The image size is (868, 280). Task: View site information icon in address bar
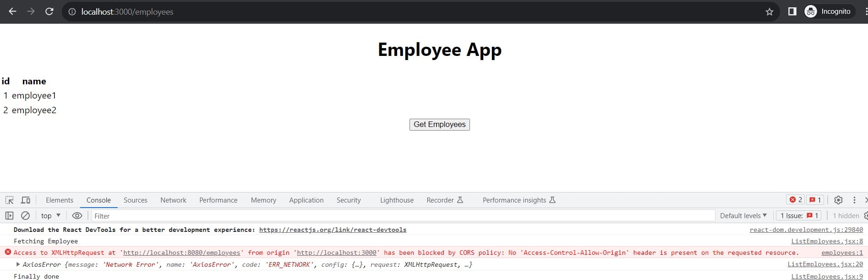tap(72, 12)
